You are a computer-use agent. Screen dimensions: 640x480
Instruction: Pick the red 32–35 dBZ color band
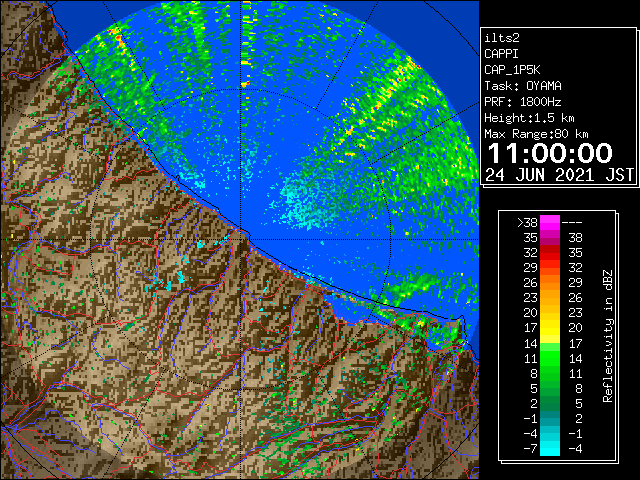click(550, 253)
